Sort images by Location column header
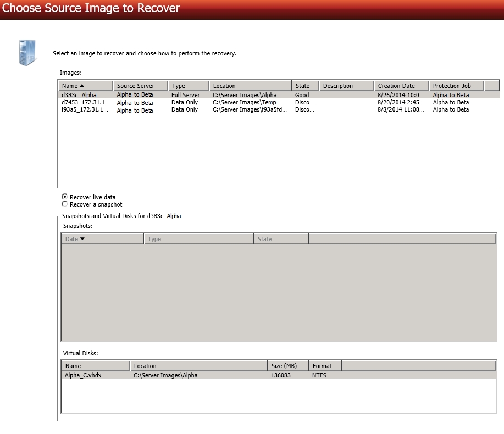This screenshot has width=504, height=434. pos(250,86)
